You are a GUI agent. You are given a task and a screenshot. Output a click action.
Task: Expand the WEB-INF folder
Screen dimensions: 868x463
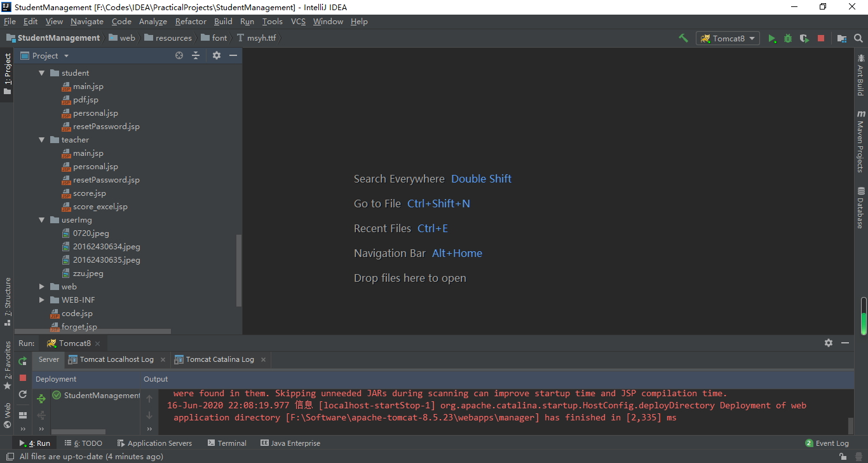42,300
